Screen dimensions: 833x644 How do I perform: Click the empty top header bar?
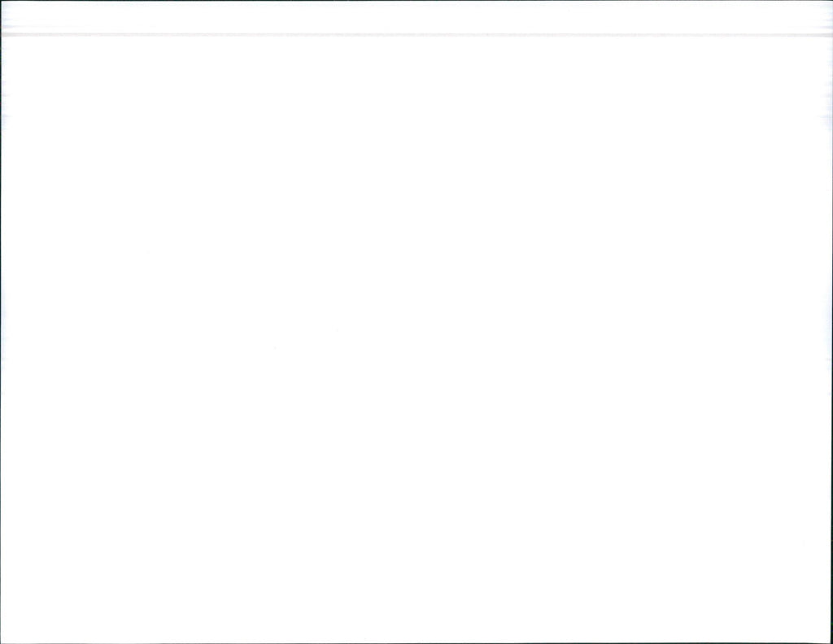(x=416, y=17)
